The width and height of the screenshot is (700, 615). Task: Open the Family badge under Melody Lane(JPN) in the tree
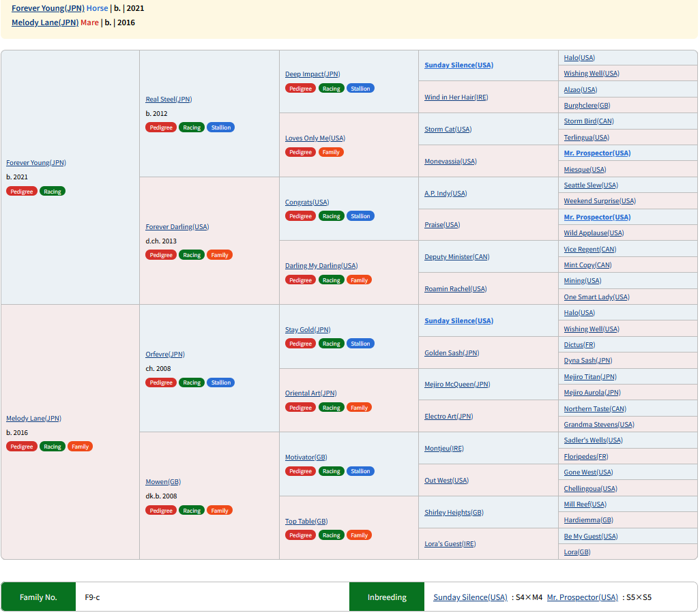[80, 447]
